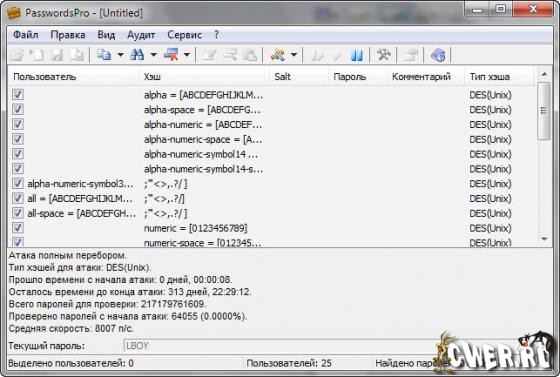Click the vertical scrollbar thumb of the list

click(x=544, y=111)
